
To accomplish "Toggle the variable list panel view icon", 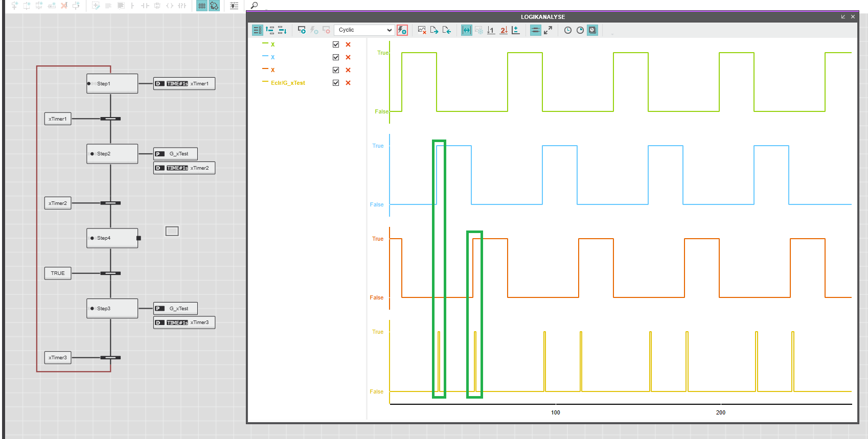I will pos(257,30).
